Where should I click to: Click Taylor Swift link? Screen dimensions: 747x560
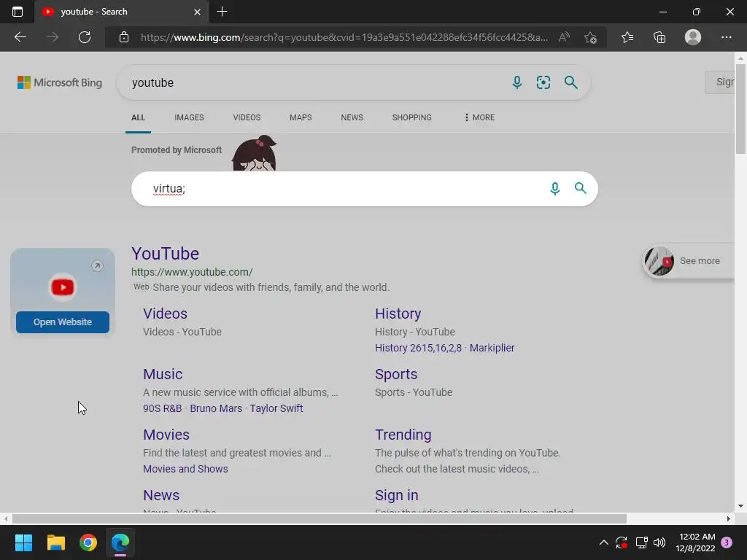click(276, 408)
